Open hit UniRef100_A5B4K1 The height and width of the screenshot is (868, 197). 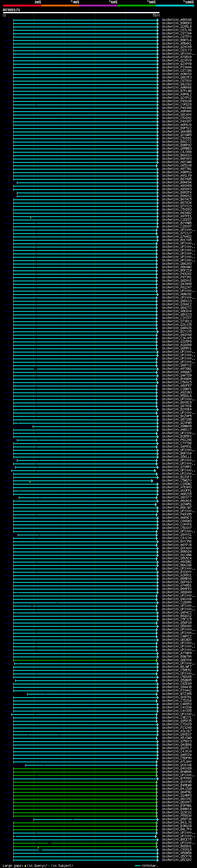(x=176, y=43)
